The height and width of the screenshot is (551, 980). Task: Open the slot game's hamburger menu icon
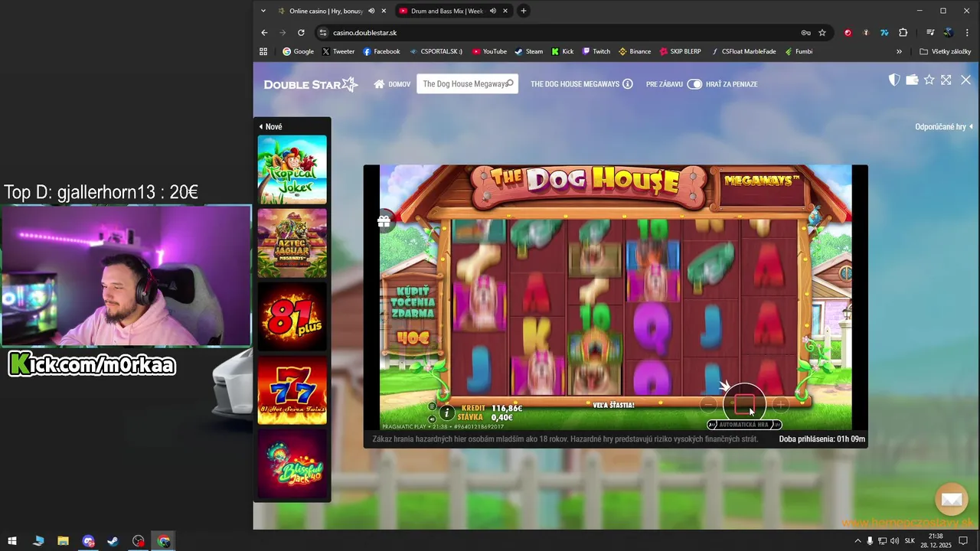pyautogui.click(x=432, y=406)
